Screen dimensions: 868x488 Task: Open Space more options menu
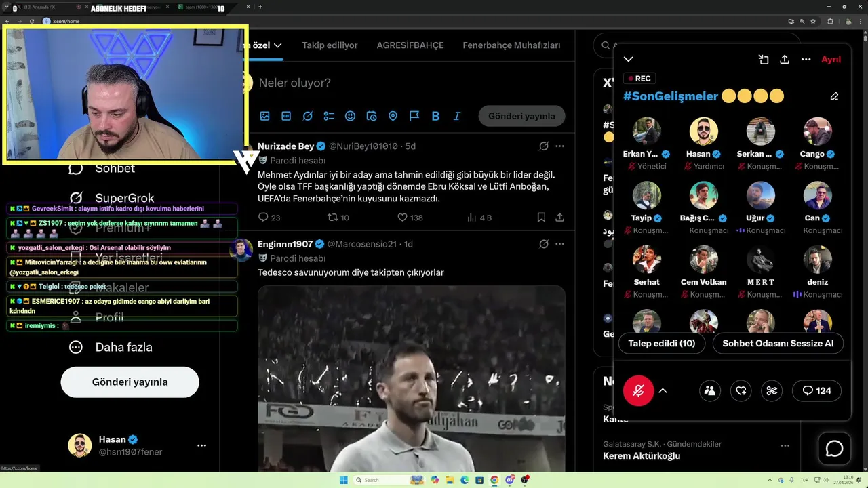pyautogui.click(x=806, y=60)
